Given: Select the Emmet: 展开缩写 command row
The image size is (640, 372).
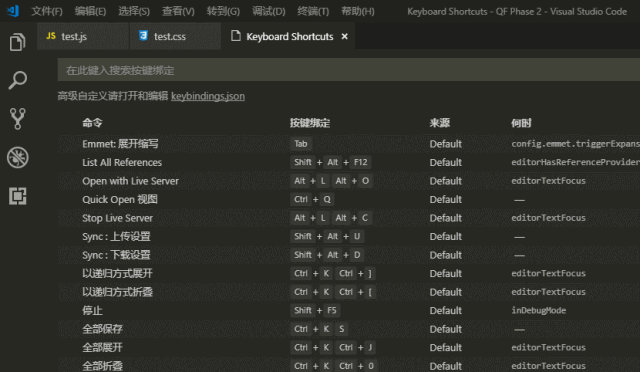Looking at the screenshot, I should point(349,144).
